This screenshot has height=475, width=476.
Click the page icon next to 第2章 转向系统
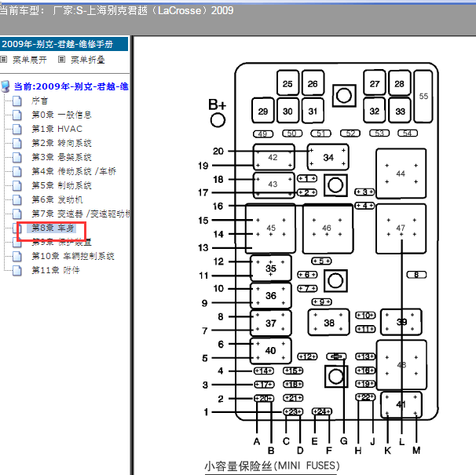[x=17, y=143]
